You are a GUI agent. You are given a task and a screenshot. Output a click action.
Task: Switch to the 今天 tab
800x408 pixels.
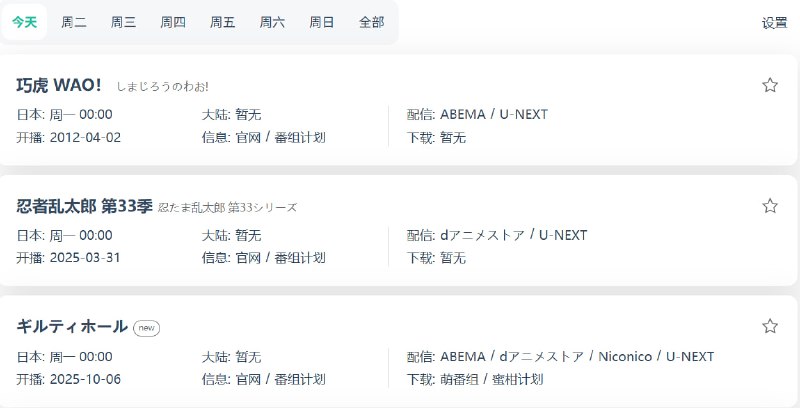pyautogui.click(x=24, y=22)
